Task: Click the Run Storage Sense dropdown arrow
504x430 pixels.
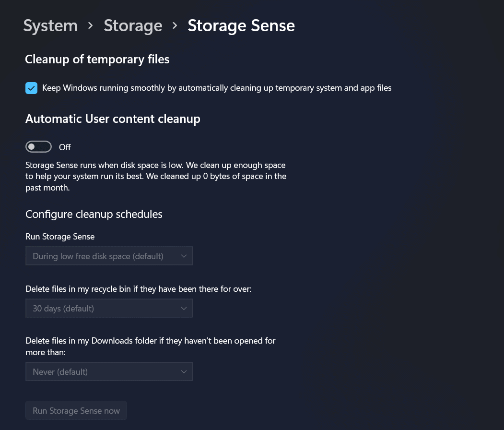Action: click(x=184, y=256)
